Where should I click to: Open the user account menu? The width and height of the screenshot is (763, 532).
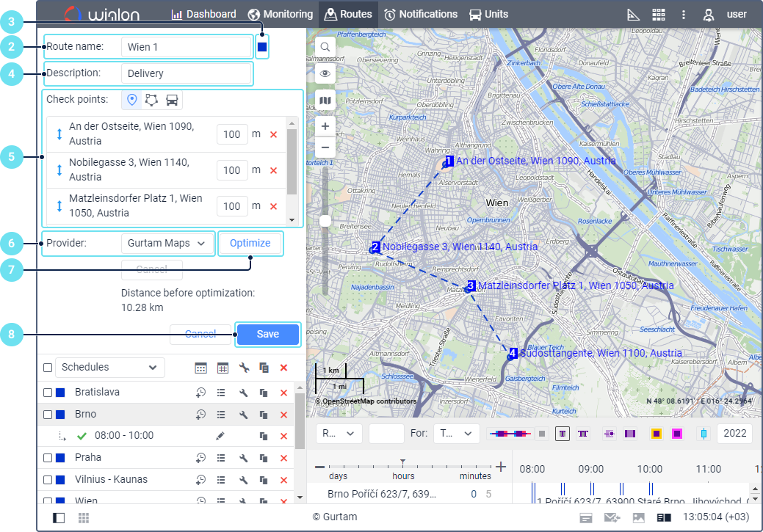point(724,14)
